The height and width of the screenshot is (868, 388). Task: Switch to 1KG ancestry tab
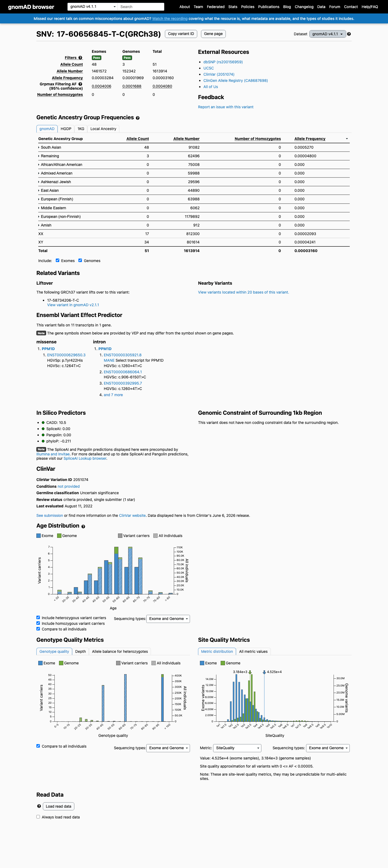coord(81,129)
